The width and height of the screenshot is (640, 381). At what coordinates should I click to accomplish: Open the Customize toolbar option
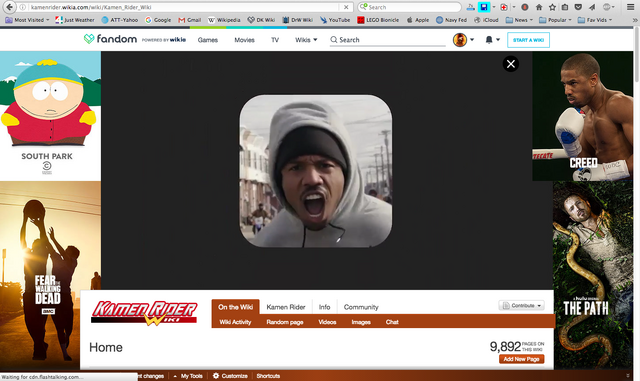pos(230,376)
